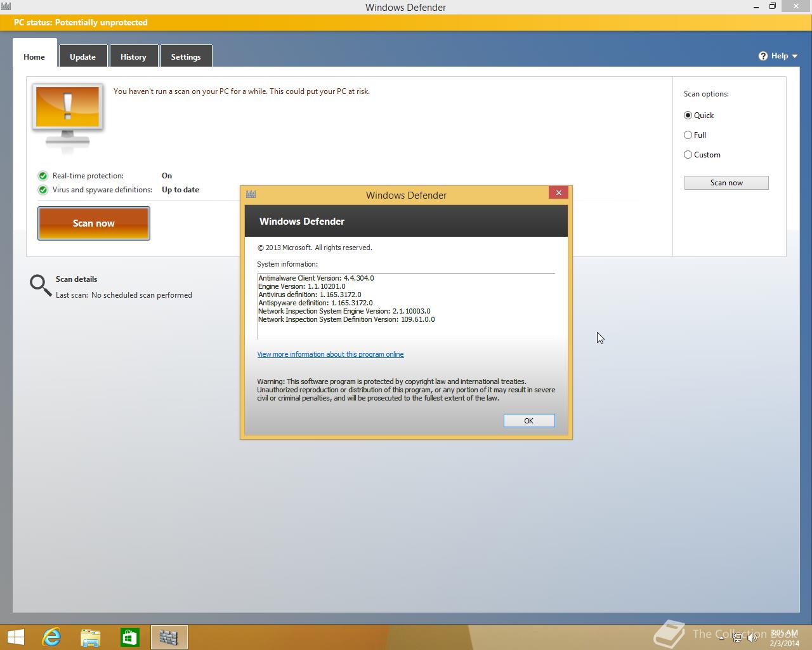Click the 2013 Microsoft copyright text
This screenshot has width=812, height=650.
[x=315, y=248]
